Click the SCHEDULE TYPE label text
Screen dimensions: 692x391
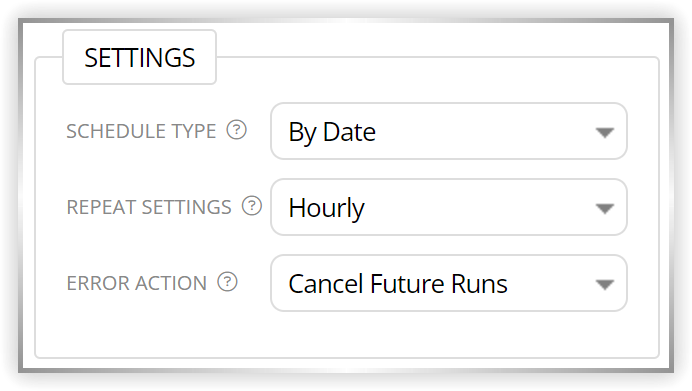point(141,132)
